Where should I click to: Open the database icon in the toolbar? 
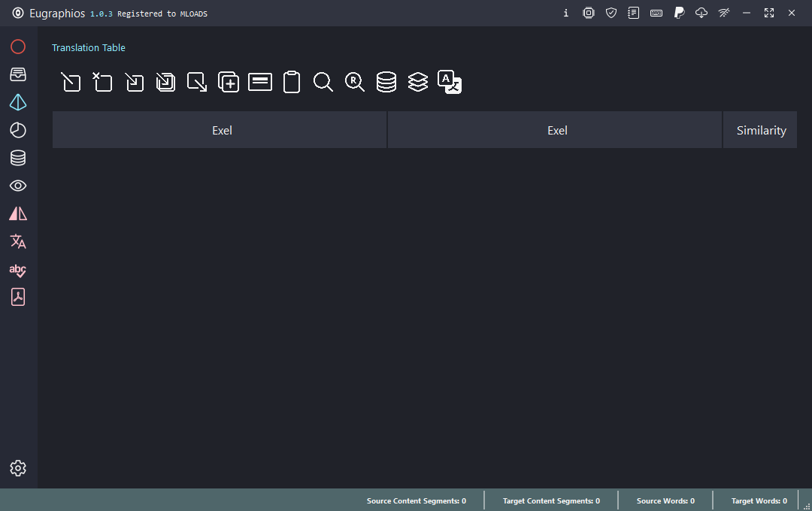[386, 82]
